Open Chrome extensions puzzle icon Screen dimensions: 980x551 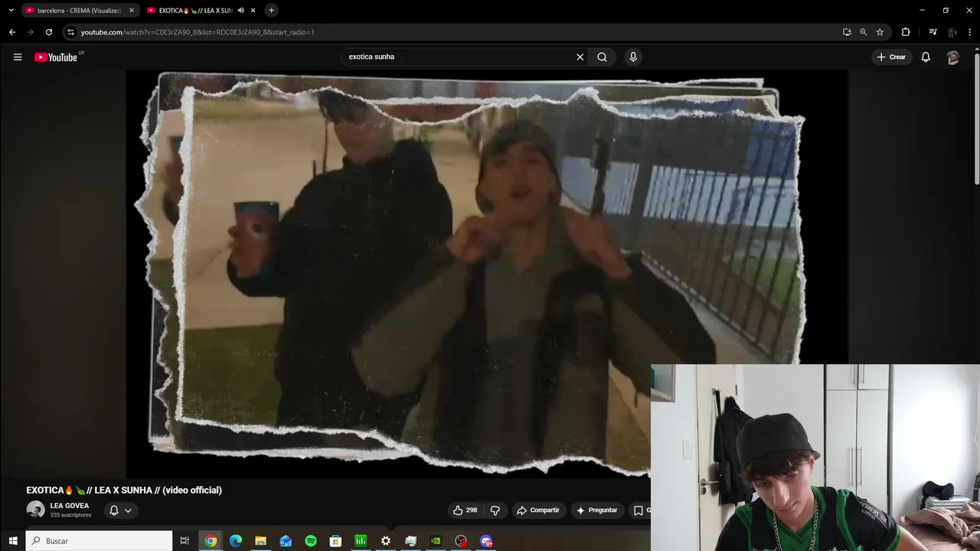[x=906, y=32]
